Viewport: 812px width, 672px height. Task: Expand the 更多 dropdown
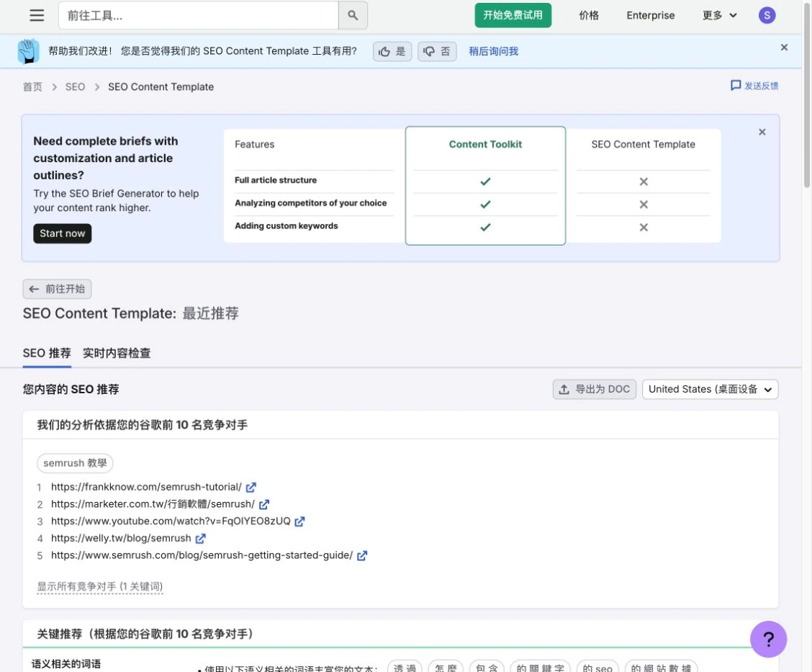[719, 16]
